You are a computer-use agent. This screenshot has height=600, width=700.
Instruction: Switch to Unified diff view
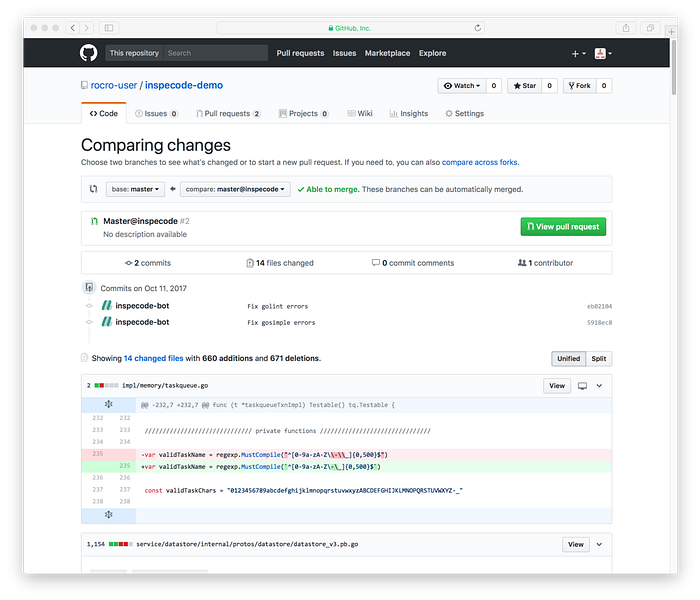pos(568,358)
